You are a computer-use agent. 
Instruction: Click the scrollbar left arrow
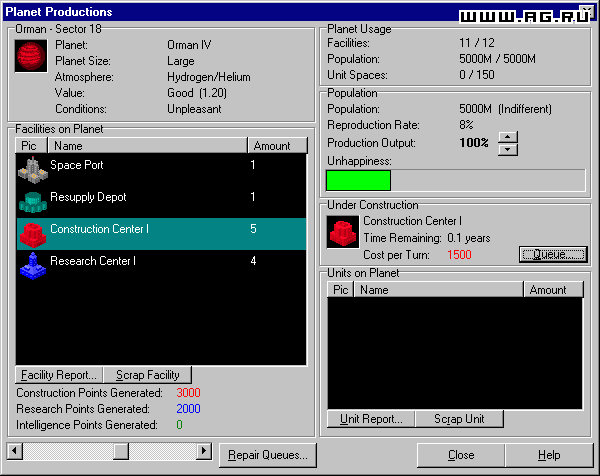15,451
